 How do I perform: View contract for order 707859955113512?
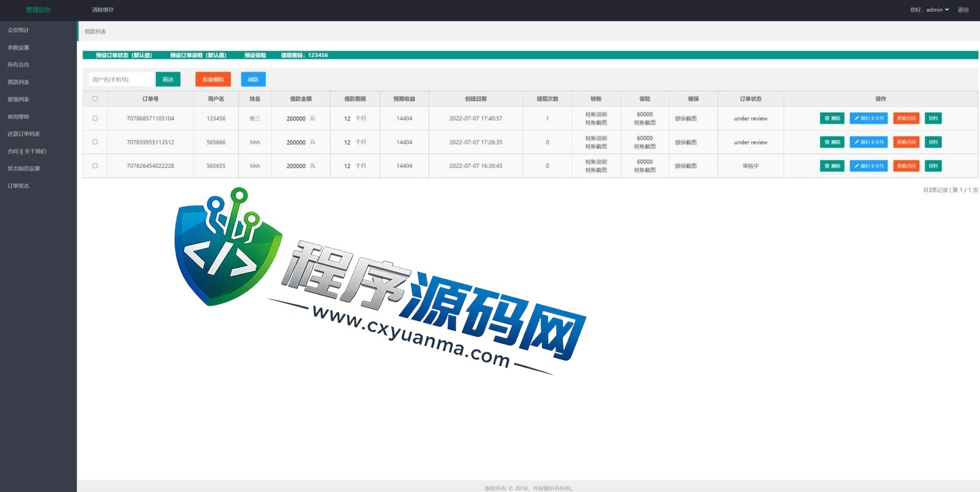click(906, 142)
